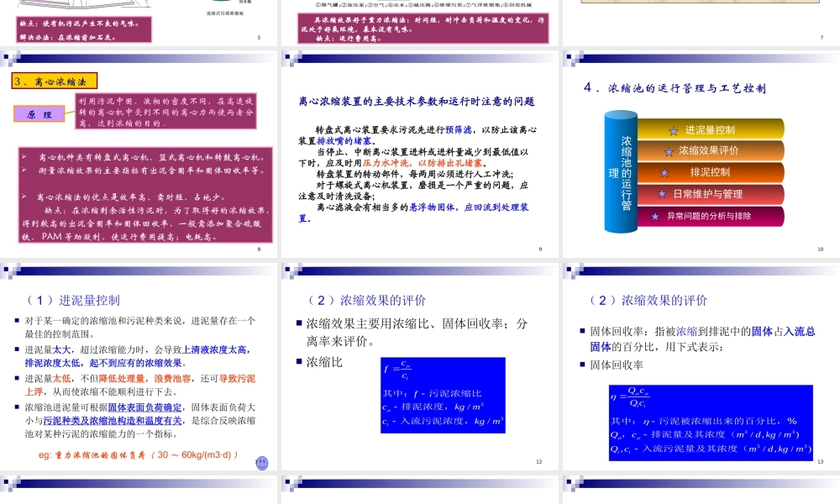Click the 浓缩比 bullet on slide 12
Viewport: 840px width, 504px height.
pyautogui.click(x=324, y=363)
